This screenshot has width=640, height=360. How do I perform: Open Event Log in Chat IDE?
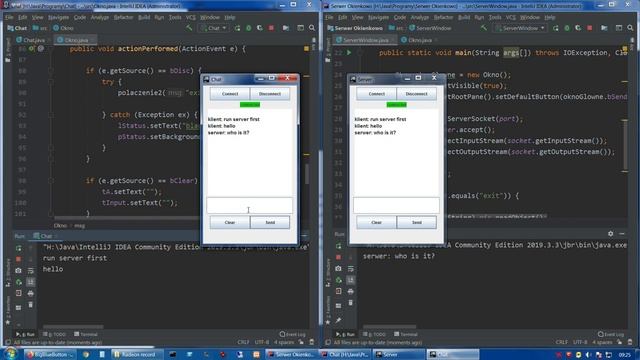pos(293,334)
